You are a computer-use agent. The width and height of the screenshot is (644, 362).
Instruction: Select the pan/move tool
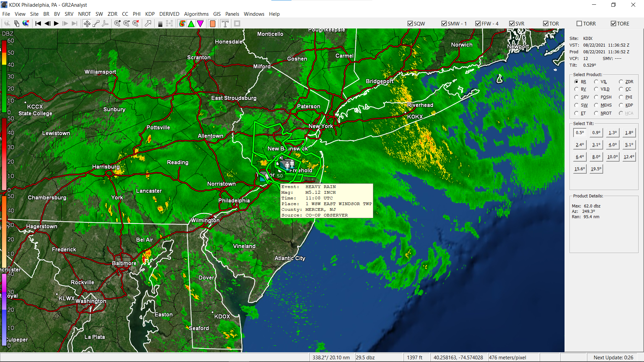coord(87,23)
